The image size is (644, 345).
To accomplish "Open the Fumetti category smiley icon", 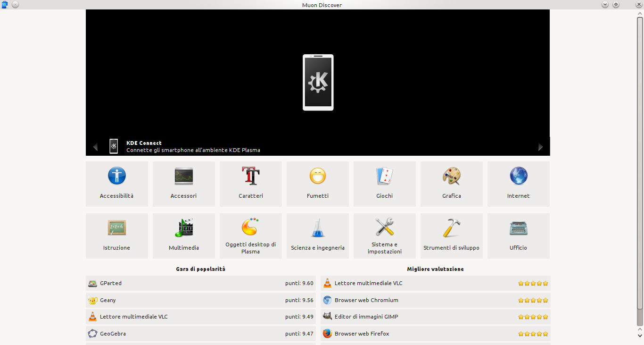I will click(x=317, y=176).
